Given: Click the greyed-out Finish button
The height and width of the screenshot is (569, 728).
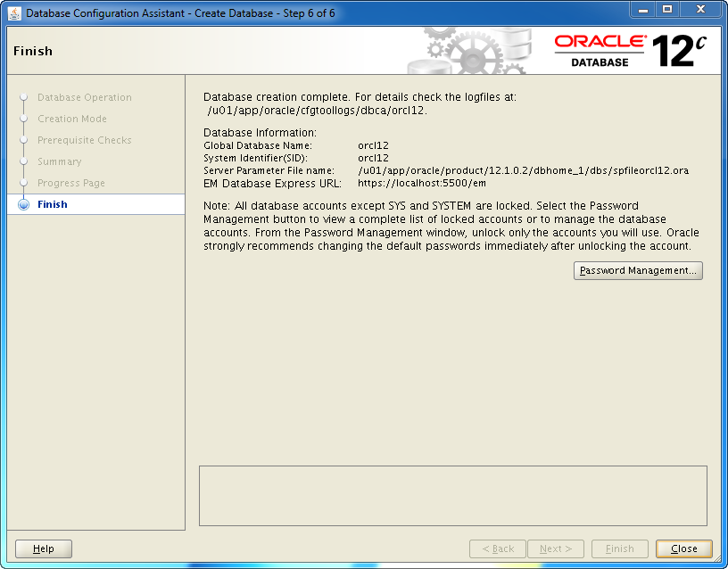Looking at the screenshot, I should click(x=620, y=548).
